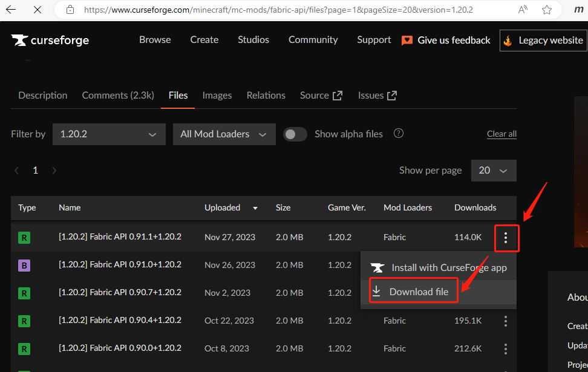Open file [1.20.2] Fabric API 0.91.1+1.20.2
Screen dimensions: 588x372
(x=120, y=237)
